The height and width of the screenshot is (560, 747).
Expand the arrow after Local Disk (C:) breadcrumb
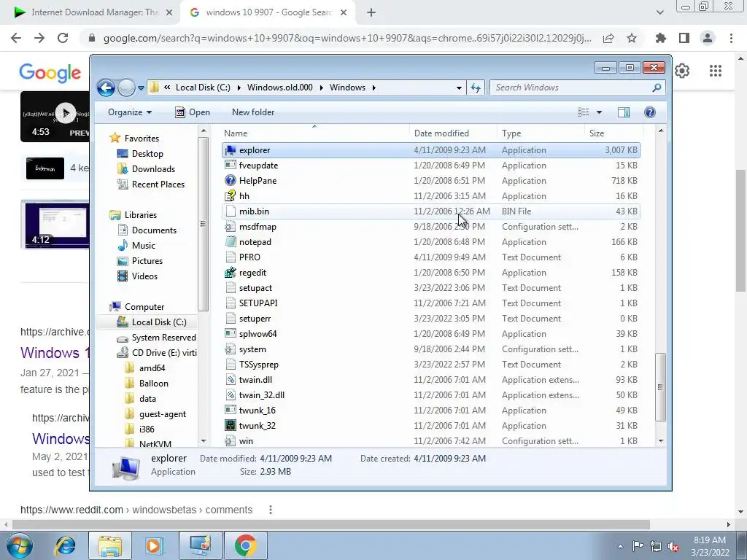[x=239, y=87]
